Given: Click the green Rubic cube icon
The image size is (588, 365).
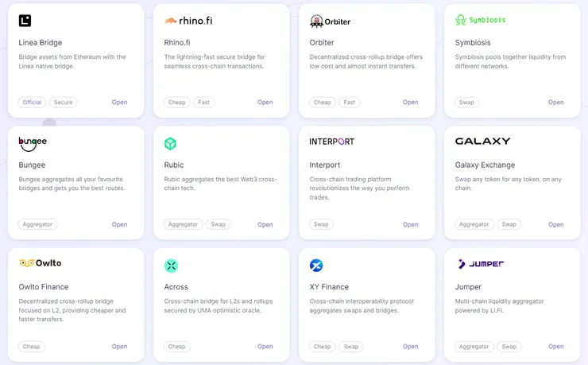Looking at the screenshot, I should [170, 143].
